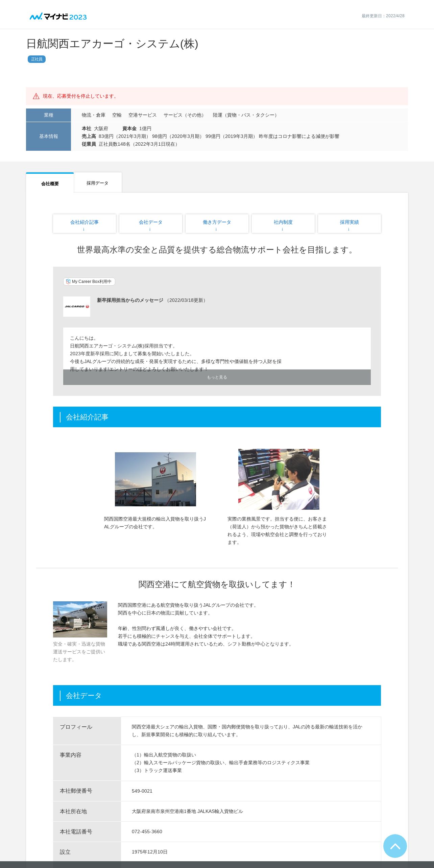
Task: Jump to 働き方データ section
Action: click(x=217, y=223)
